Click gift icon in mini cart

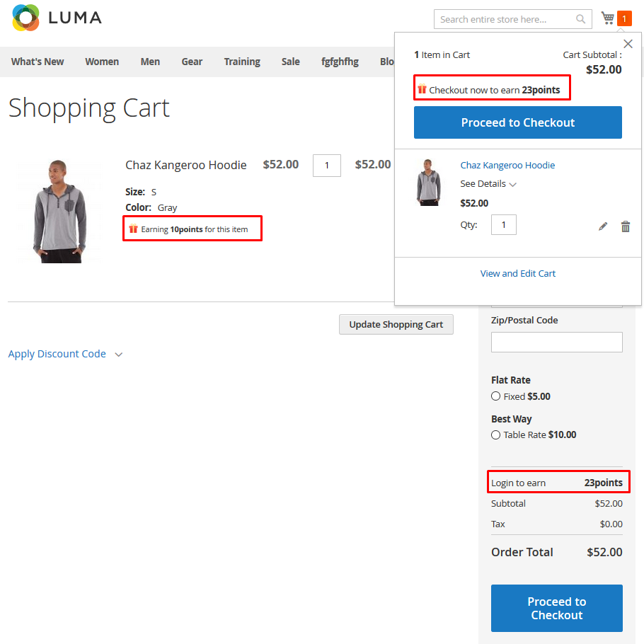(422, 89)
